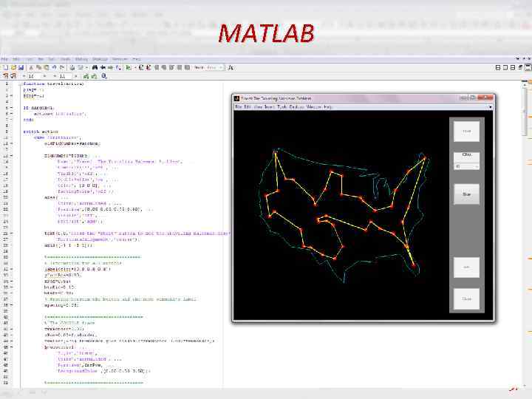Click the cell toolbar divide button
Screen dimensions: 532x399
tap(55, 76)
